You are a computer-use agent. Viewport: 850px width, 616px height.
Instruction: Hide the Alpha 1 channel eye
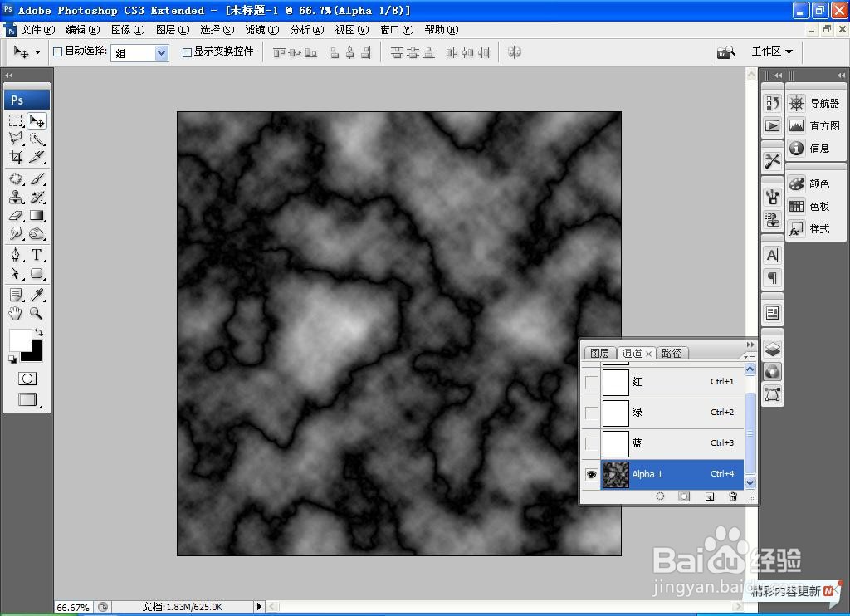[591, 475]
